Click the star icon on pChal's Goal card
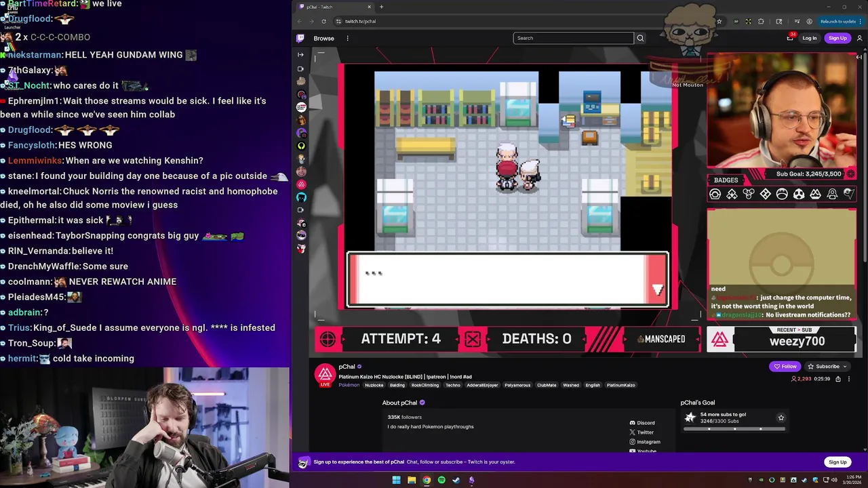The height and width of the screenshot is (488, 868). coord(781,418)
